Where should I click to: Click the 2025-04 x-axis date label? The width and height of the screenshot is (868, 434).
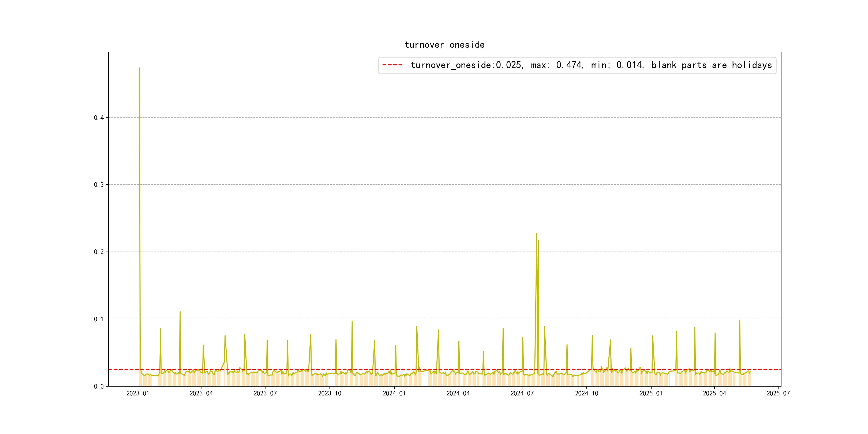click(714, 393)
